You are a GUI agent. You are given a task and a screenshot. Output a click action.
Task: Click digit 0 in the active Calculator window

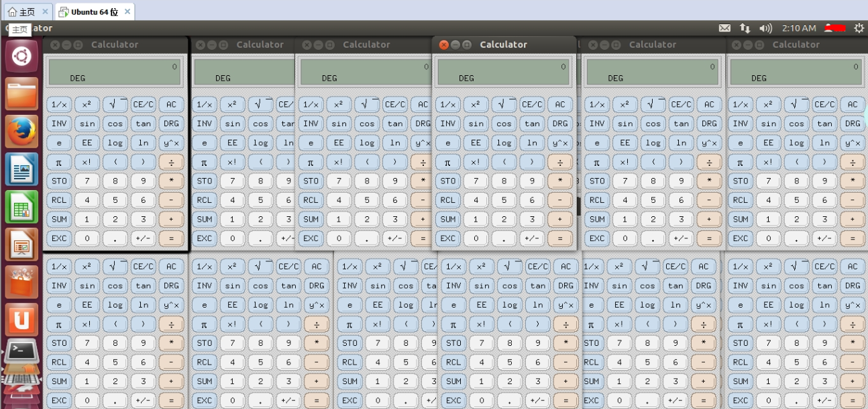point(476,238)
